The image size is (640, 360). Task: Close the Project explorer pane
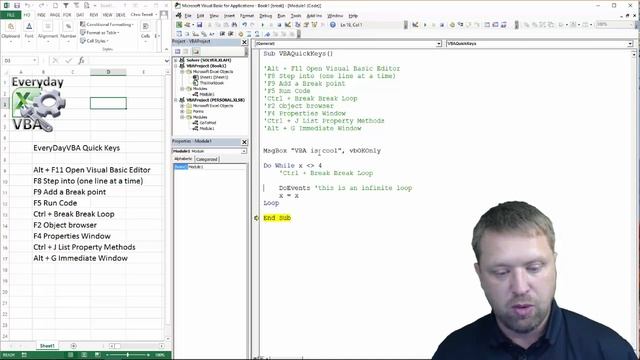coord(244,42)
